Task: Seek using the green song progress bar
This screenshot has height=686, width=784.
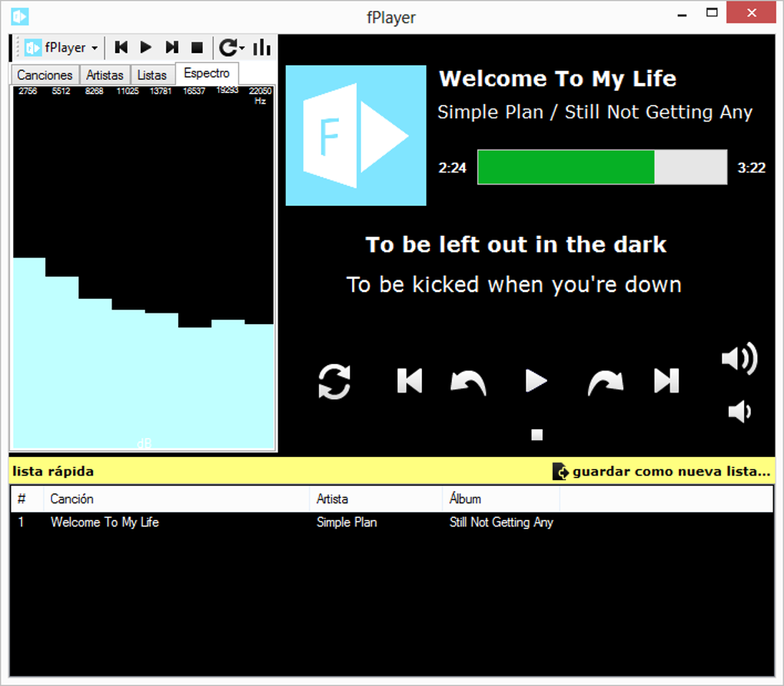Action: [x=602, y=167]
